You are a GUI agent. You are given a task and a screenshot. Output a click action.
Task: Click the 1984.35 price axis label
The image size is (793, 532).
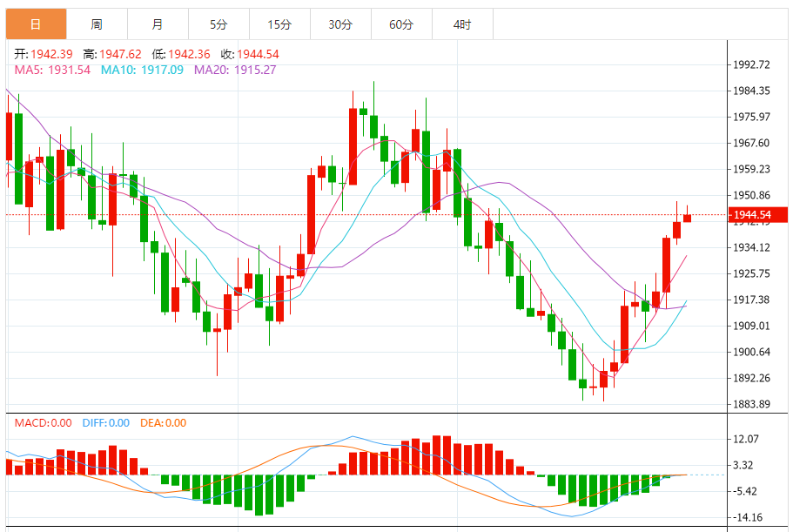[751, 91]
